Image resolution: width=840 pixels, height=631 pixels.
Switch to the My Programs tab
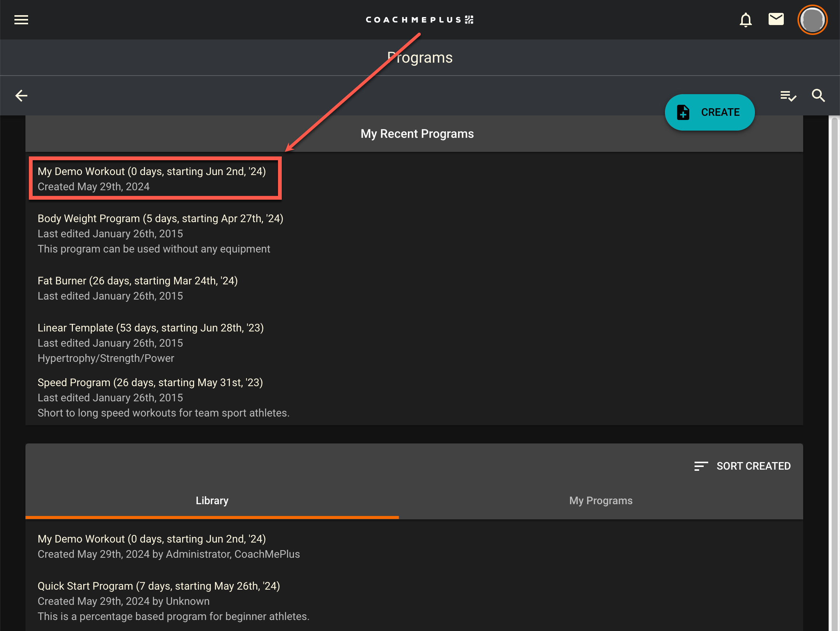click(601, 500)
